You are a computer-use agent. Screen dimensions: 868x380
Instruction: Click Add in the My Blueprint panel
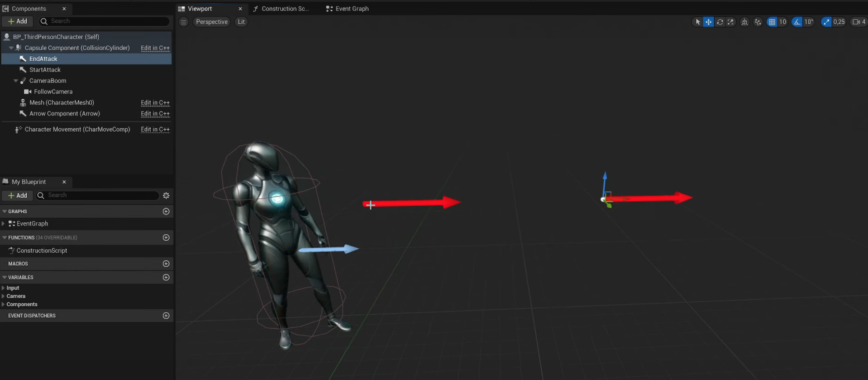pos(17,196)
